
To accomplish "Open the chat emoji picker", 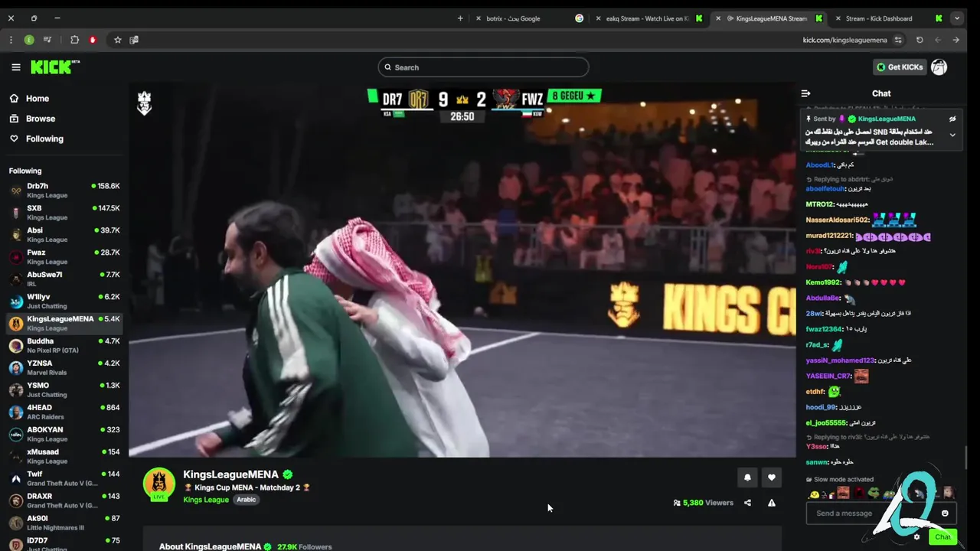I will pyautogui.click(x=945, y=514).
